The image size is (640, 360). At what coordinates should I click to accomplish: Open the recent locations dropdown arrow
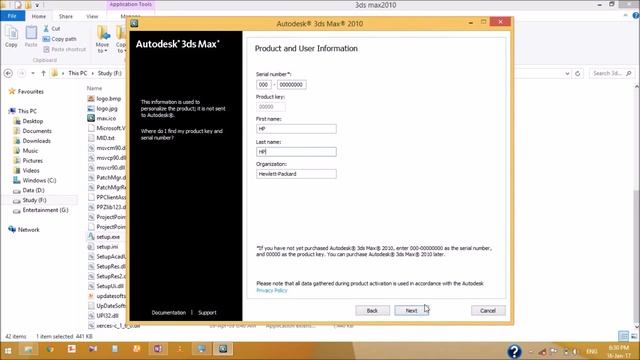click(x=33, y=73)
